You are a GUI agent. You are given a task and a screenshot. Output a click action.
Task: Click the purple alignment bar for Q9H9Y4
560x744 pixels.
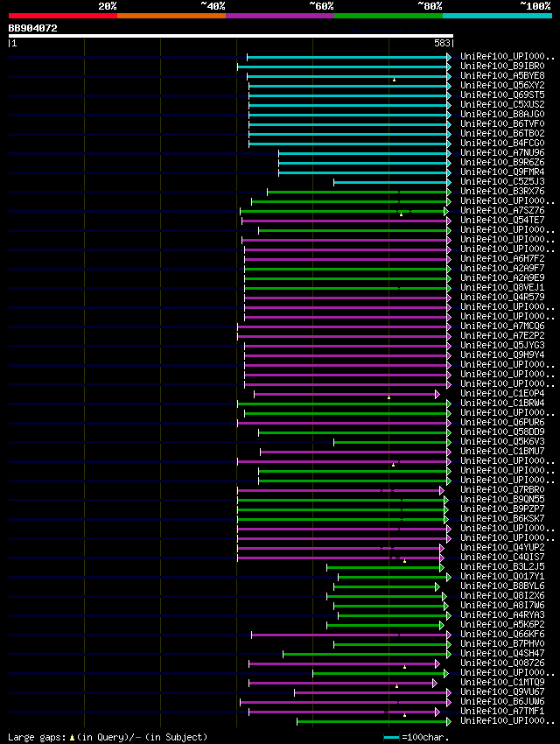[346, 355]
